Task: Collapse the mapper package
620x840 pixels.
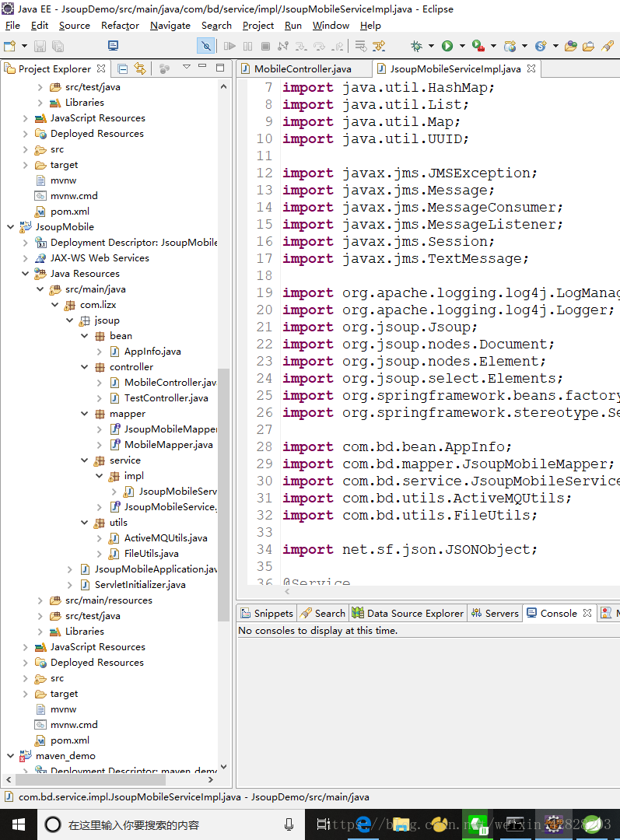Action: [x=85, y=414]
